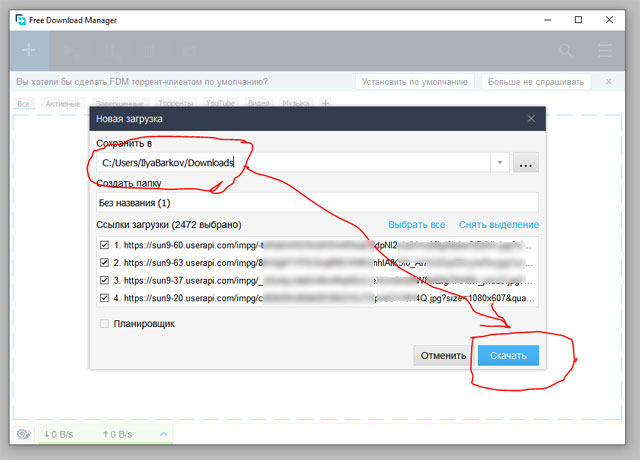Open the search magnifier in toolbar
The height and width of the screenshot is (460, 640).
point(565,51)
